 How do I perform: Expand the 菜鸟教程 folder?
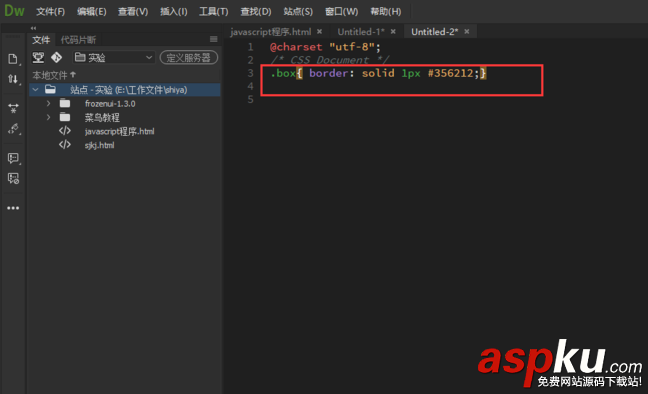coord(48,117)
